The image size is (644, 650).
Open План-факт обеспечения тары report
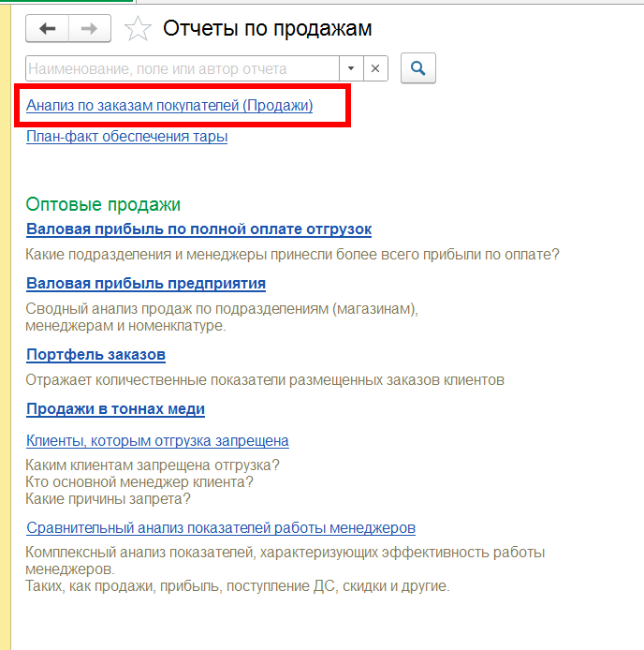(126, 136)
